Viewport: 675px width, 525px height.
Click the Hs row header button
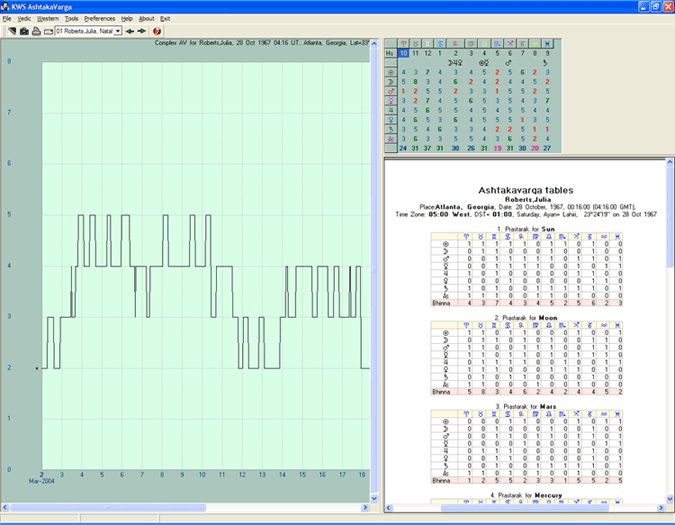tap(390, 53)
